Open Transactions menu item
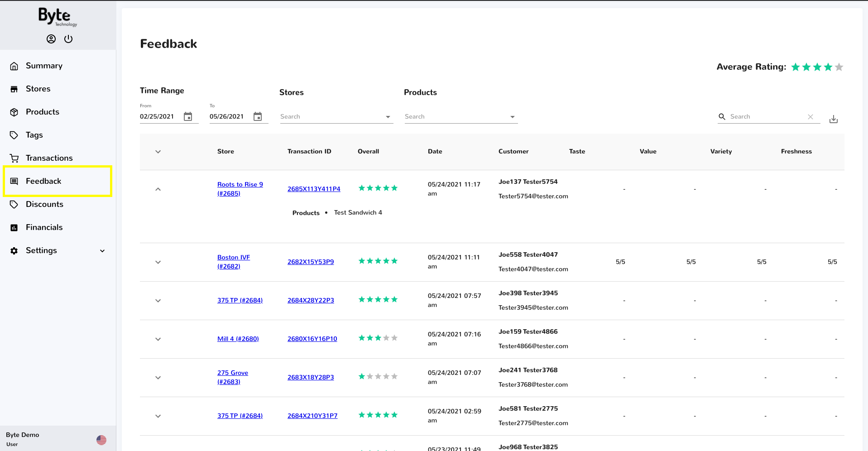Image resolution: width=868 pixels, height=451 pixels. 49,158
